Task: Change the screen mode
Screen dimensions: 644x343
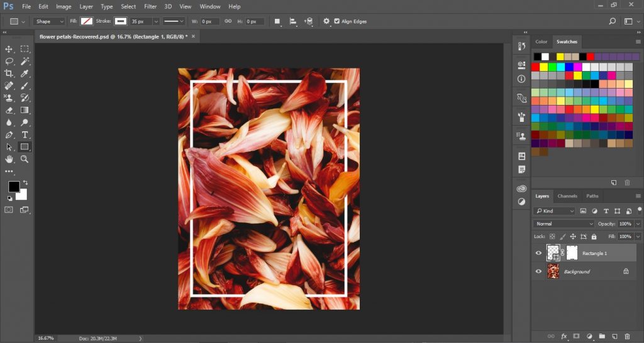Action: tap(25, 210)
